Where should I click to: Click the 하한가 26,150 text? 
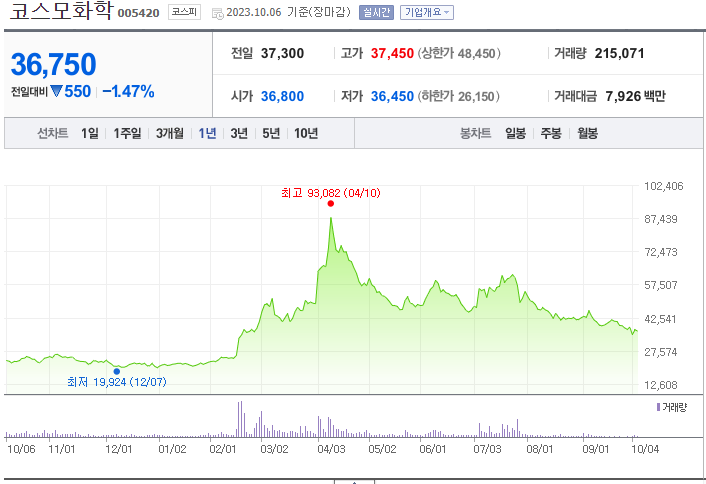coord(458,96)
